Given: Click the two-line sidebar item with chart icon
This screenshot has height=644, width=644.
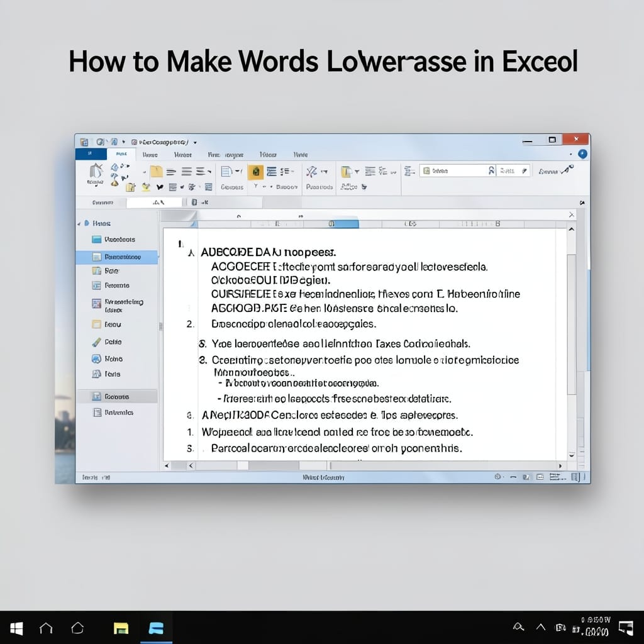Looking at the screenshot, I should tap(118, 305).
